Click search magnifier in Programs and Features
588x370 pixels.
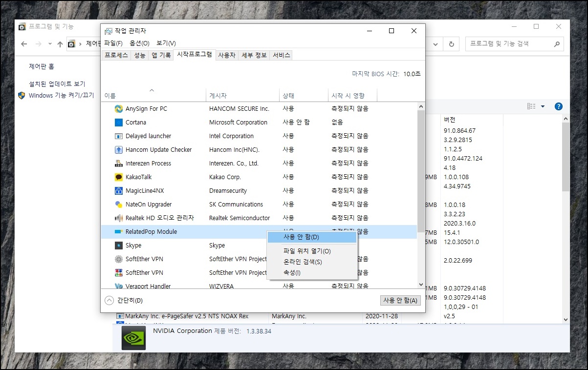pos(556,44)
